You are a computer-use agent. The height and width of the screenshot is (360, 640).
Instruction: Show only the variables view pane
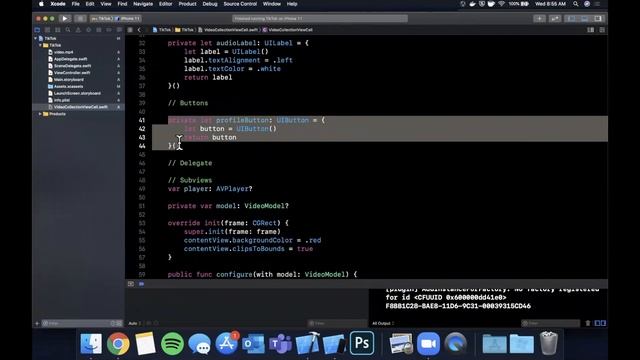[x=597, y=323]
